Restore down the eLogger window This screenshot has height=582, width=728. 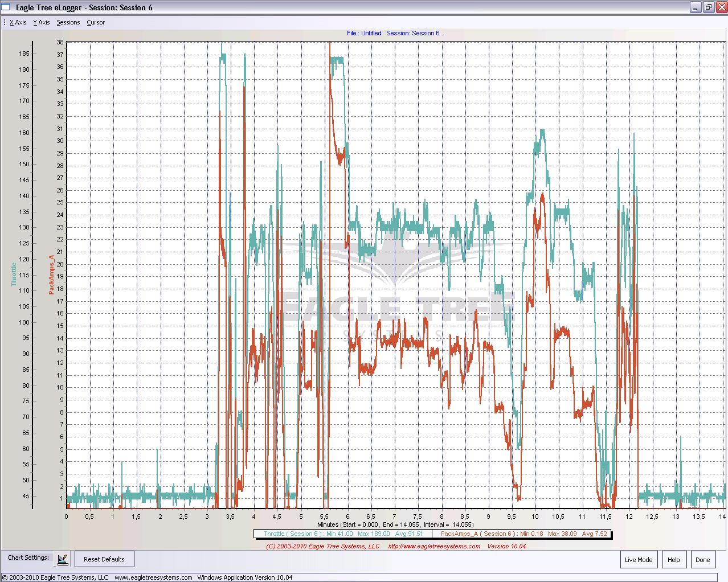[708, 7]
